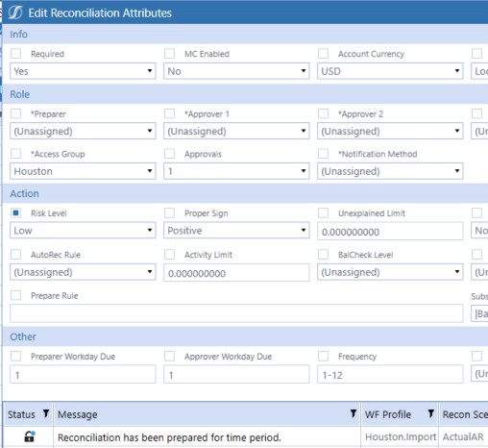This screenshot has height=448, width=488.
Task: Check the Proper Sign checkbox
Action: pyautogui.click(x=169, y=212)
